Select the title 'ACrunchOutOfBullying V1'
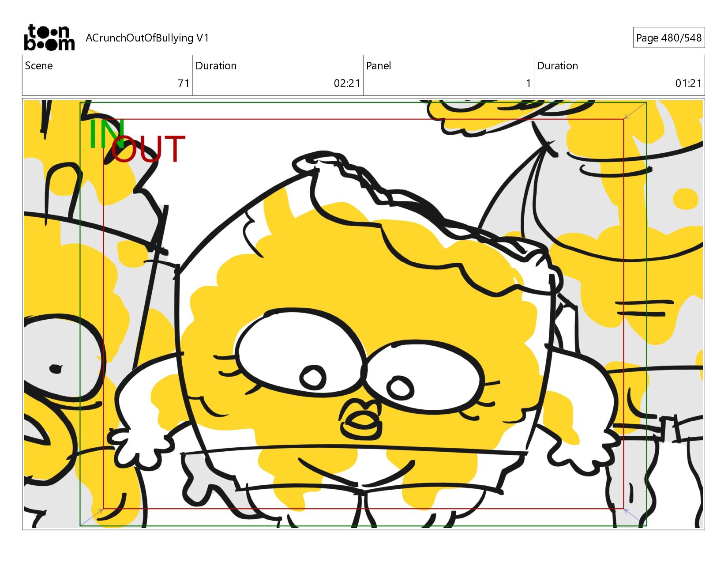The height and width of the screenshot is (563, 728). coord(147,38)
